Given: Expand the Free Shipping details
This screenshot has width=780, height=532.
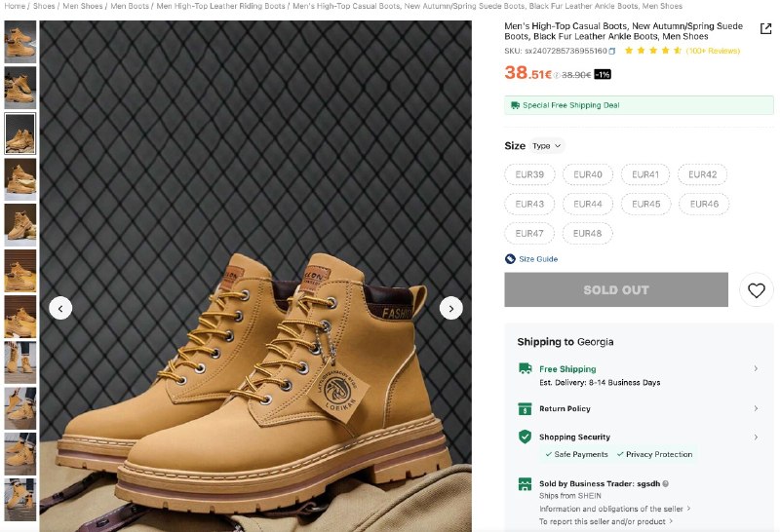Looking at the screenshot, I should [756, 369].
